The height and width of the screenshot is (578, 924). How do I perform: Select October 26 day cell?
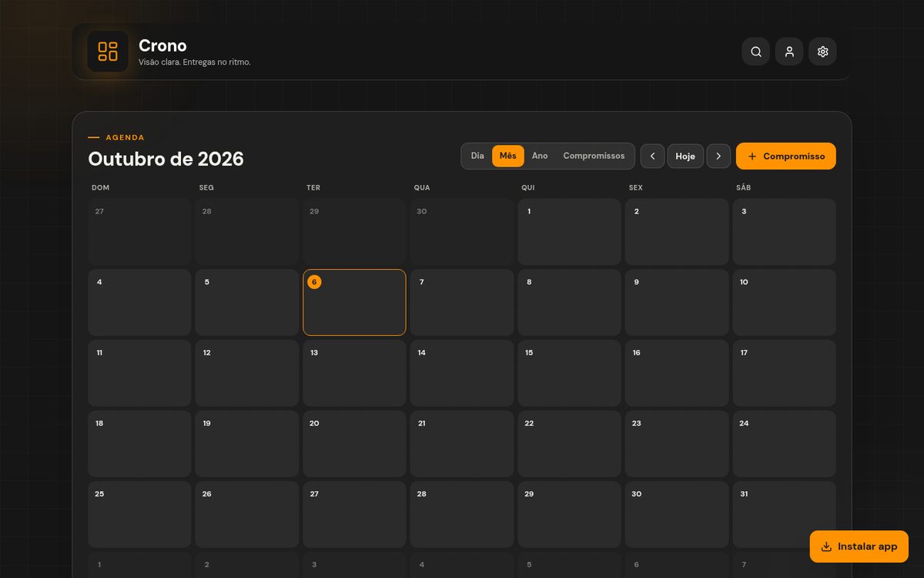(247, 514)
